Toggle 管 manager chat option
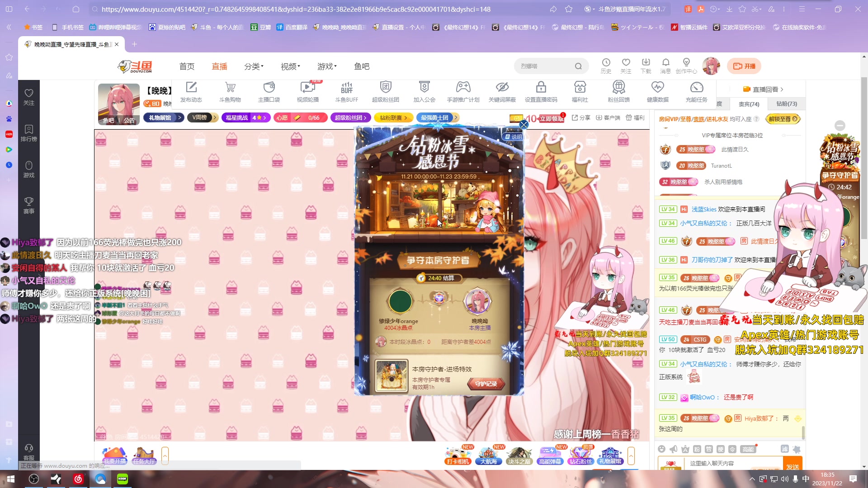 click(x=709, y=449)
